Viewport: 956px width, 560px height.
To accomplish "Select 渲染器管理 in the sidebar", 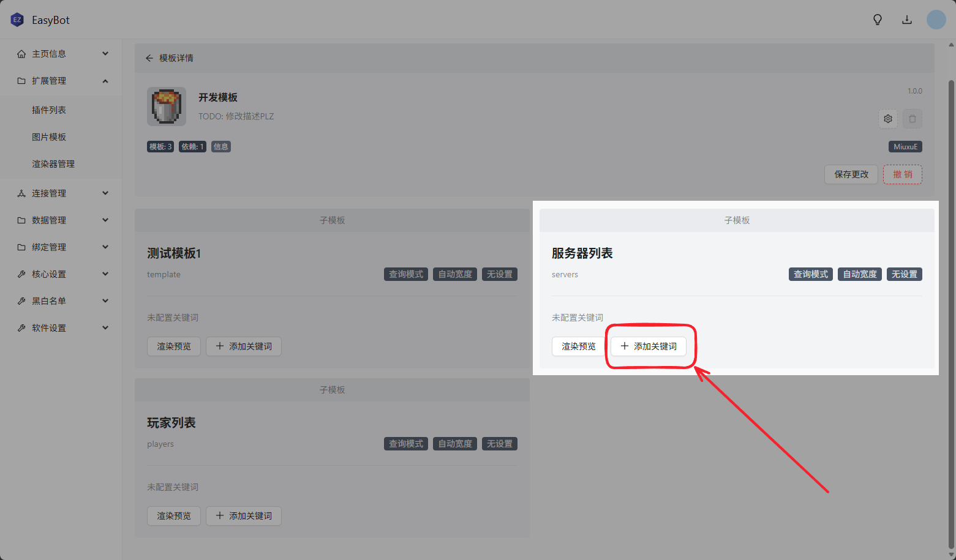I will (53, 164).
